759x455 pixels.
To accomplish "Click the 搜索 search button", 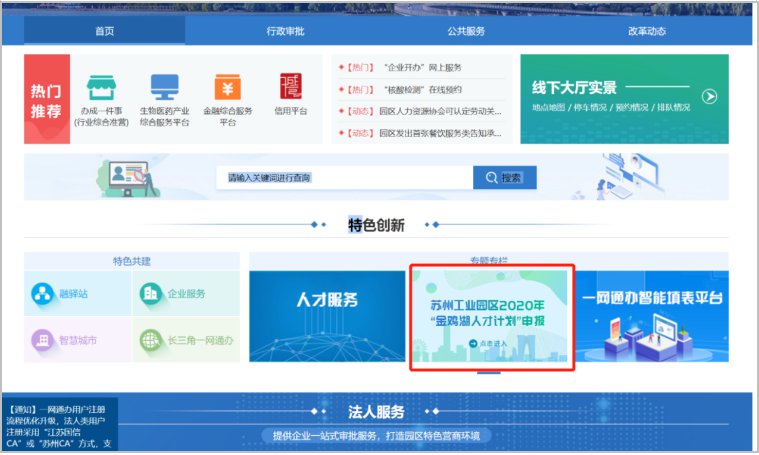I will [504, 178].
